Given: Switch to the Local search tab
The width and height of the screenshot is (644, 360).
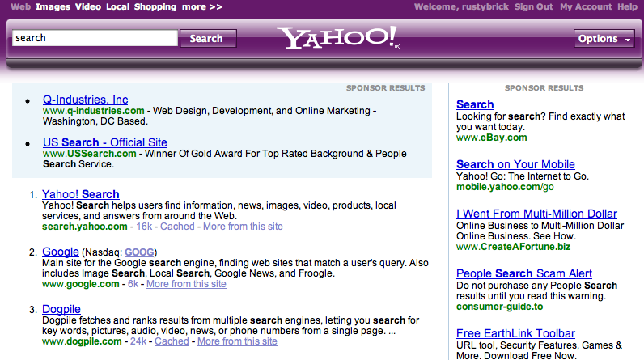Looking at the screenshot, I should click(117, 6).
